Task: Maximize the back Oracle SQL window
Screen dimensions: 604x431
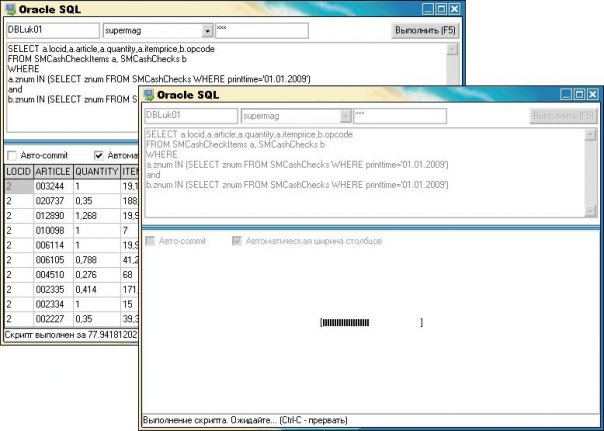Action: [441, 9]
